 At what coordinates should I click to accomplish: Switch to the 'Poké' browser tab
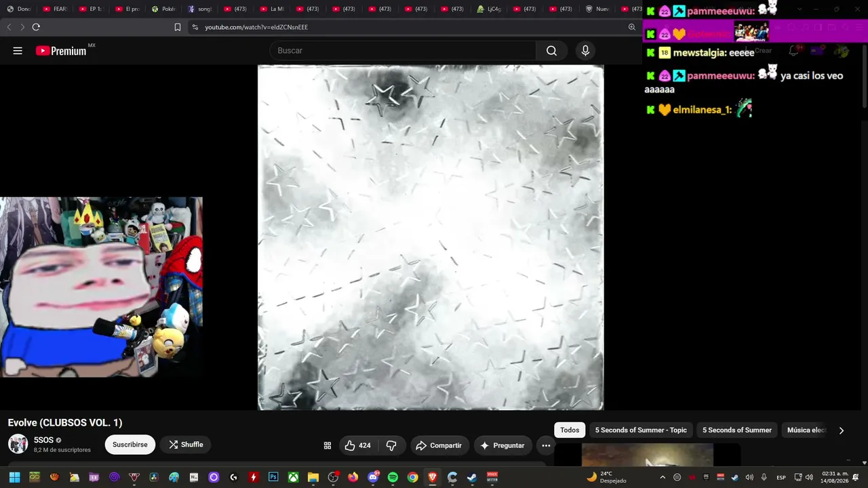tap(163, 9)
